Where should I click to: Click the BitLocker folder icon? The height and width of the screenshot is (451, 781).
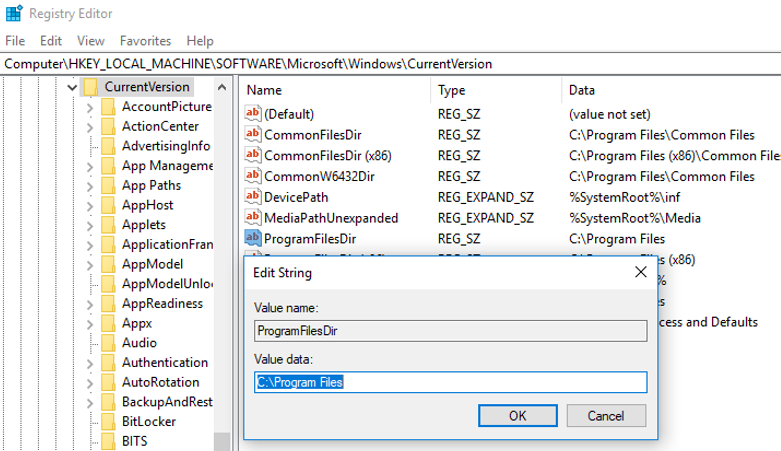click(x=108, y=422)
